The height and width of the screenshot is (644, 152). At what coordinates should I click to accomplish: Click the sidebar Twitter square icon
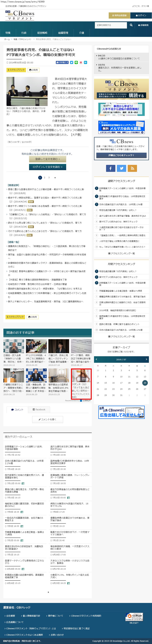(x=122, y=168)
